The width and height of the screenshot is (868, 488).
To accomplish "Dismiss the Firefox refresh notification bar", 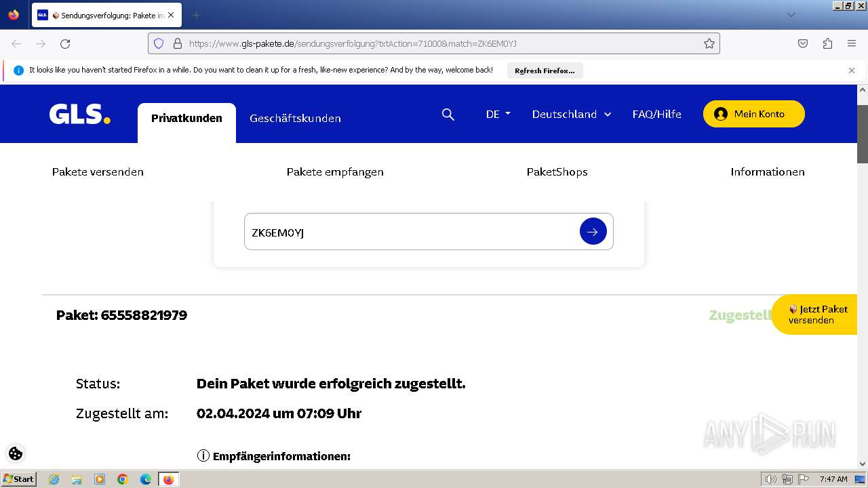I will [852, 70].
